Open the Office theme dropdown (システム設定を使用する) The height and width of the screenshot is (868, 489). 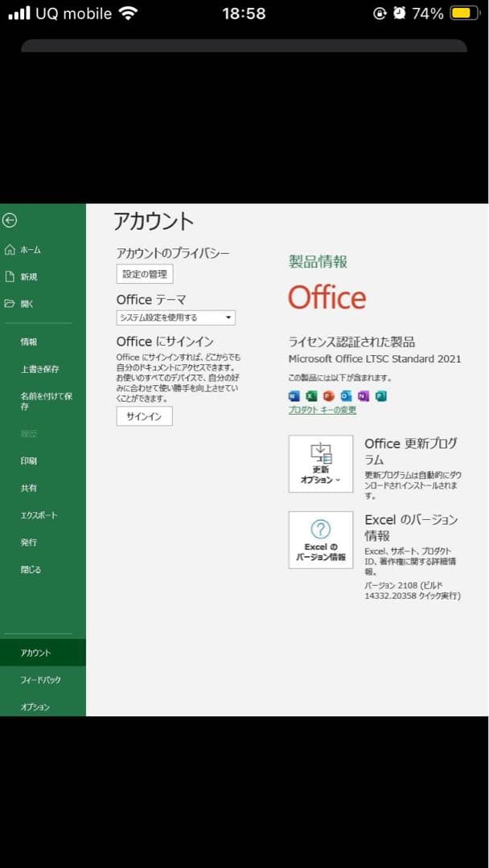(x=175, y=317)
